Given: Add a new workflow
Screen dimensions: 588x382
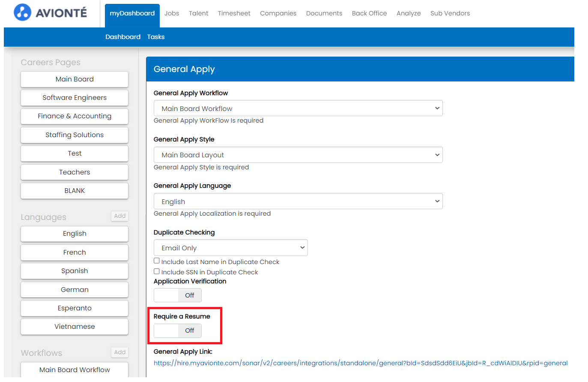Looking at the screenshot, I should tap(120, 352).
